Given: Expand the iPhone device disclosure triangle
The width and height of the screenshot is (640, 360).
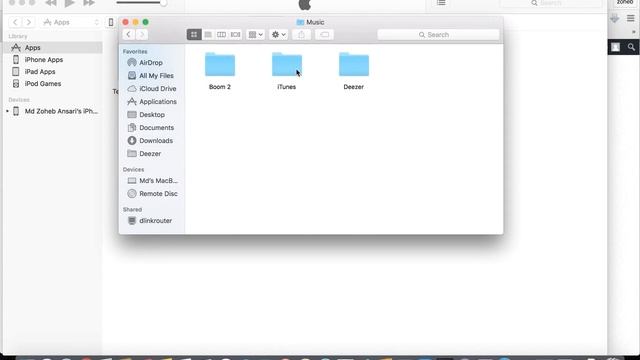Looking at the screenshot, I should [7, 111].
